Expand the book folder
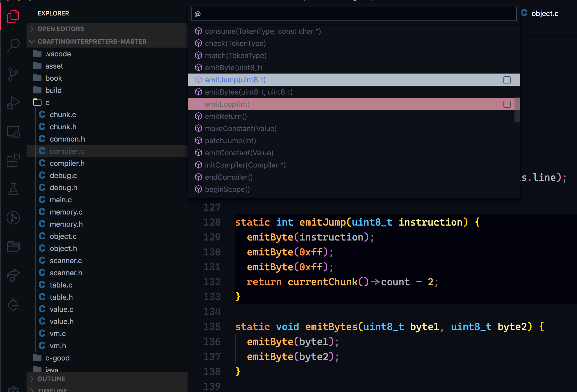 54,78
